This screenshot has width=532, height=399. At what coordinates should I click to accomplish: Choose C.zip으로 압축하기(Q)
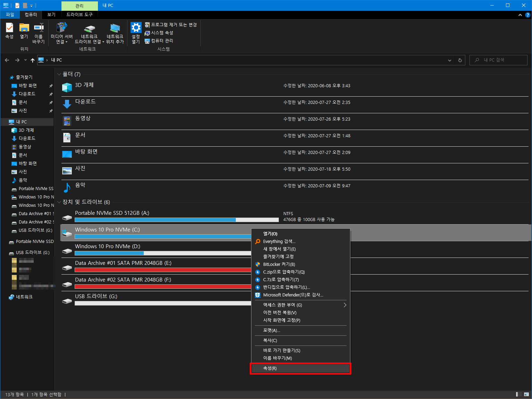coord(301,272)
